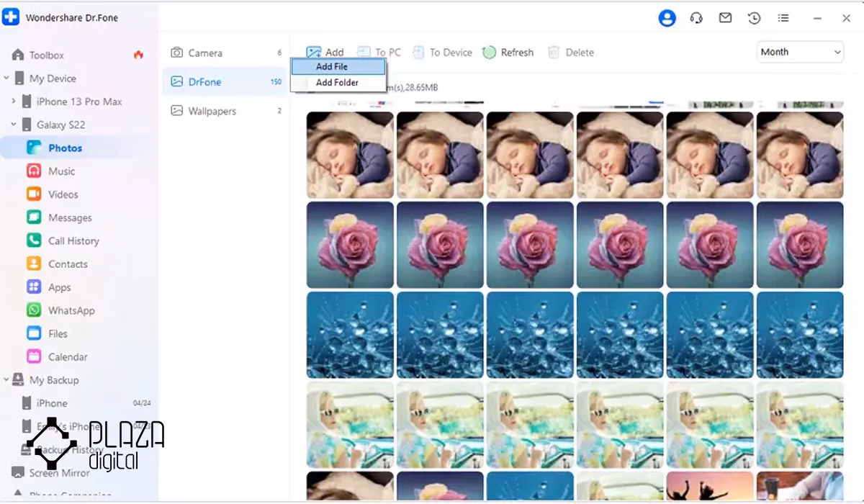Screen dimensions: 864x504
Task: Select the first blue water drops thumbnail
Action: coord(350,335)
